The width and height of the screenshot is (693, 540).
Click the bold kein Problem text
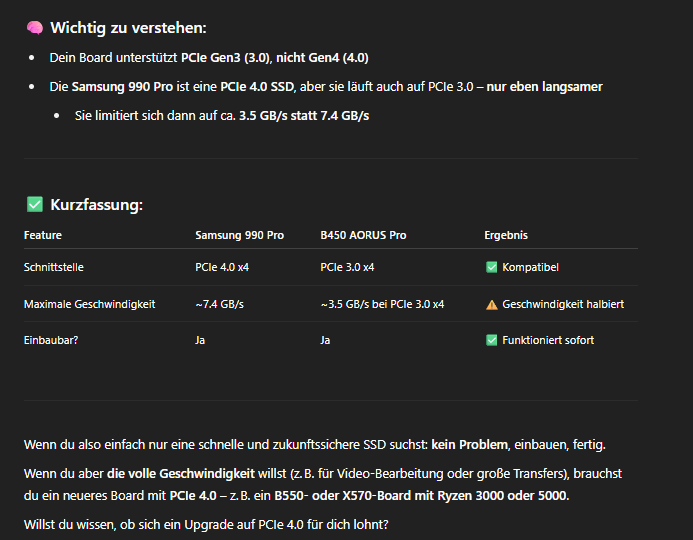[x=469, y=445]
